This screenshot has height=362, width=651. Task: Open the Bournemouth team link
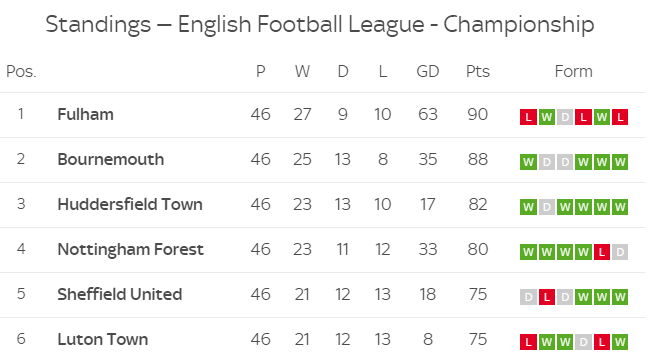pos(111,159)
